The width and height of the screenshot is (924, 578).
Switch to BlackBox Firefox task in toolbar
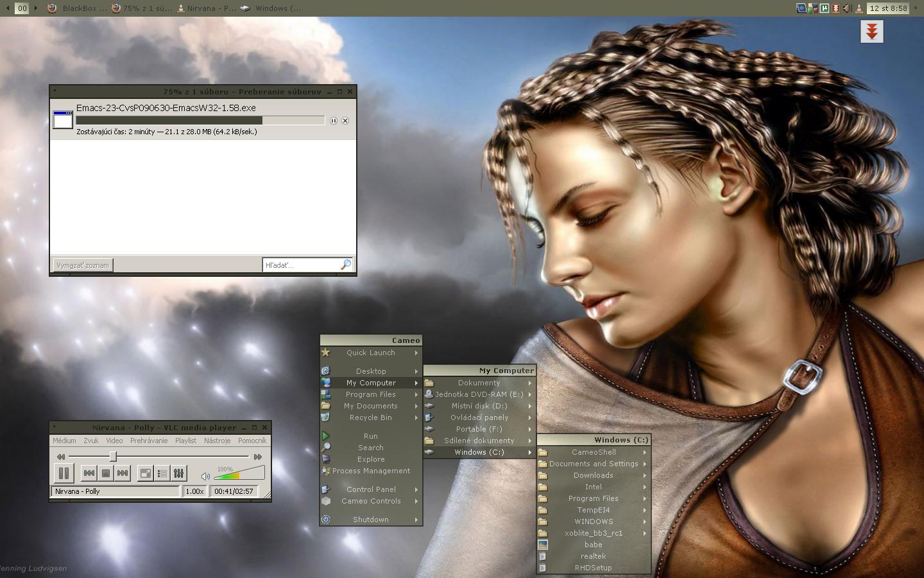76,8
